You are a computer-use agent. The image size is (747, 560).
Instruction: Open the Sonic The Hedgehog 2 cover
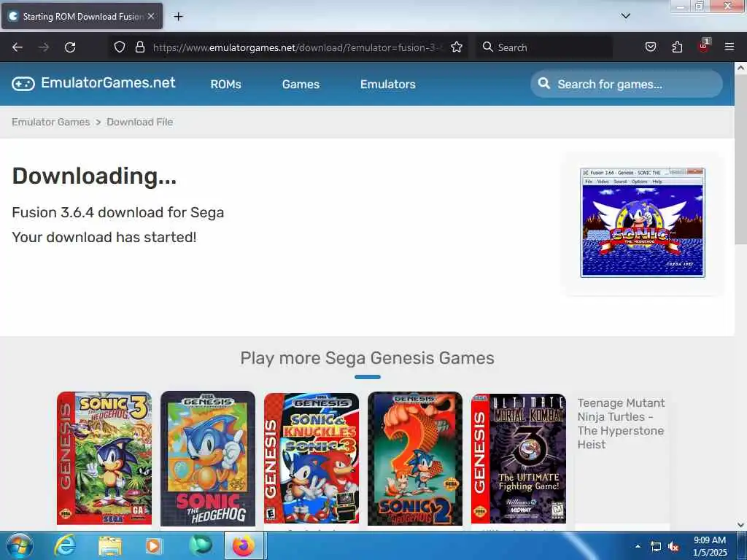click(x=415, y=458)
